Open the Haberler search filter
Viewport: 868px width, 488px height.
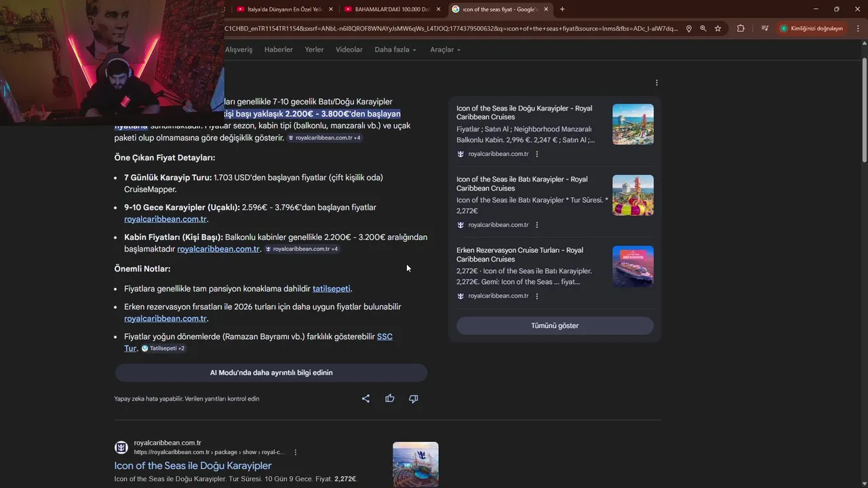279,49
